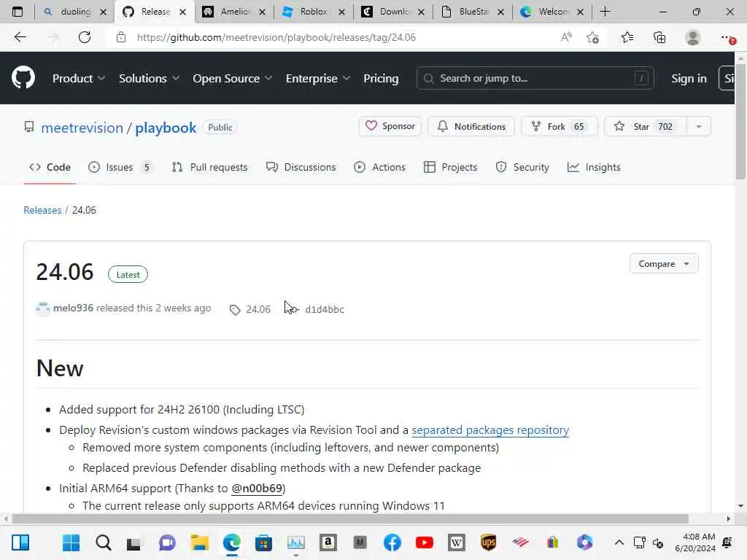Image resolution: width=747 pixels, height=560 pixels.
Task: Open the Issues tab
Action: [120, 167]
